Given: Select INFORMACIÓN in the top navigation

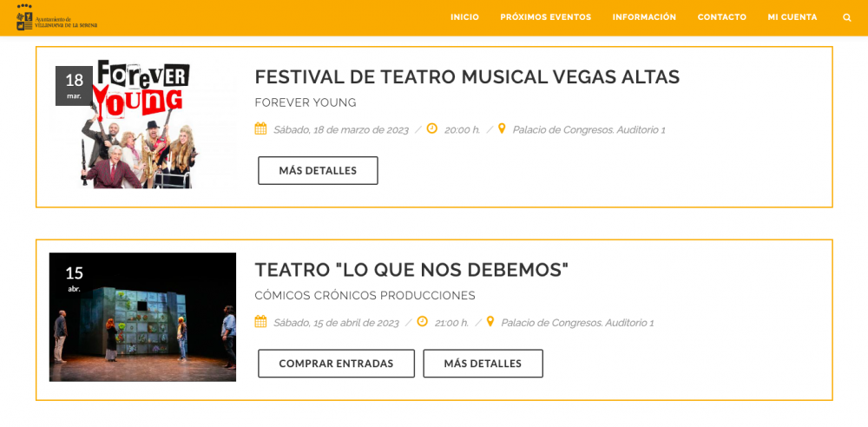Looking at the screenshot, I should [x=644, y=17].
